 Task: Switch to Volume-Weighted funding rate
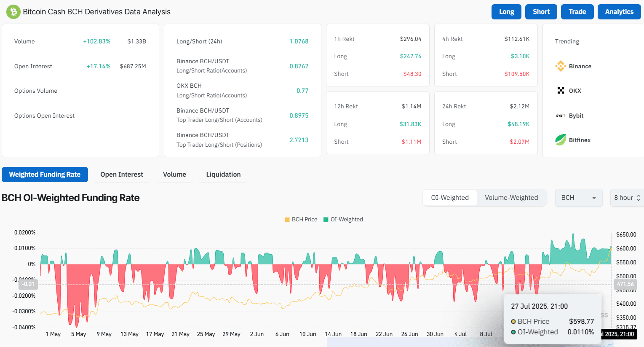coord(511,198)
